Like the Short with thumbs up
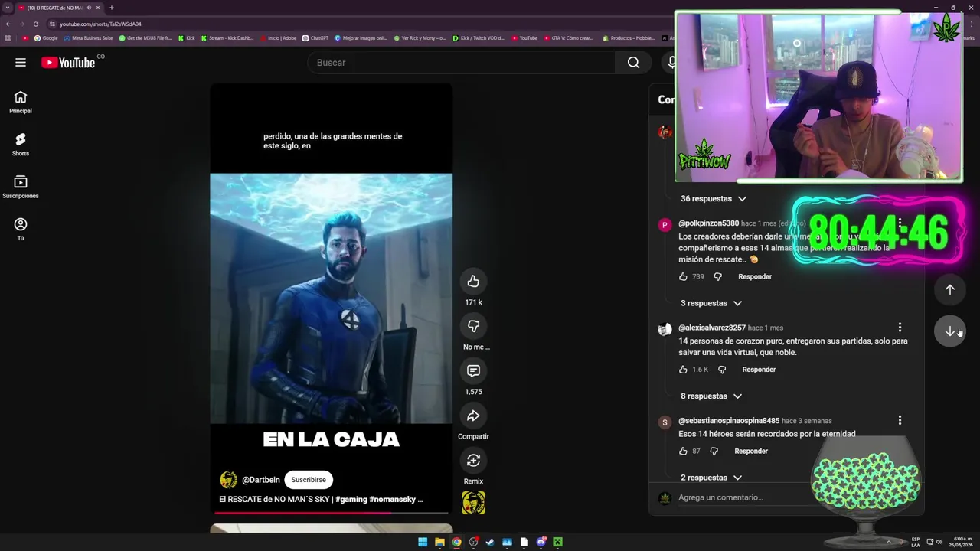The width and height of the screenshot is (980, 551). 473,282
